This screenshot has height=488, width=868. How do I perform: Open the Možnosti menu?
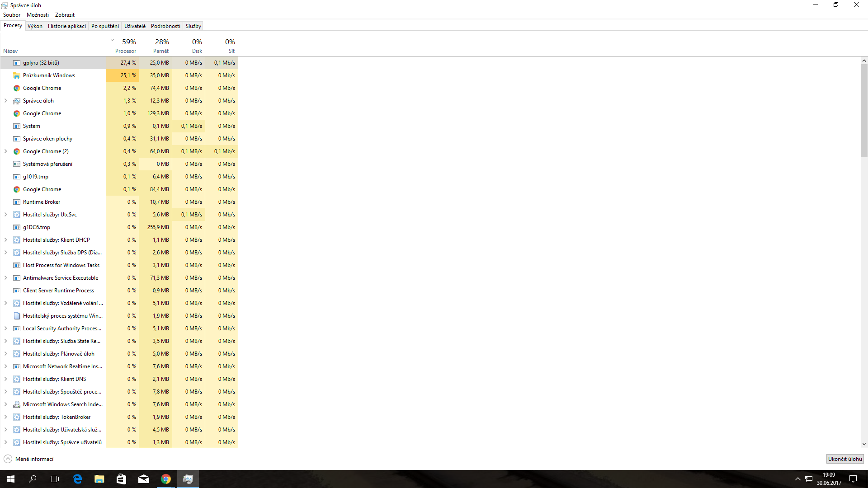click(x=38, y=15)
